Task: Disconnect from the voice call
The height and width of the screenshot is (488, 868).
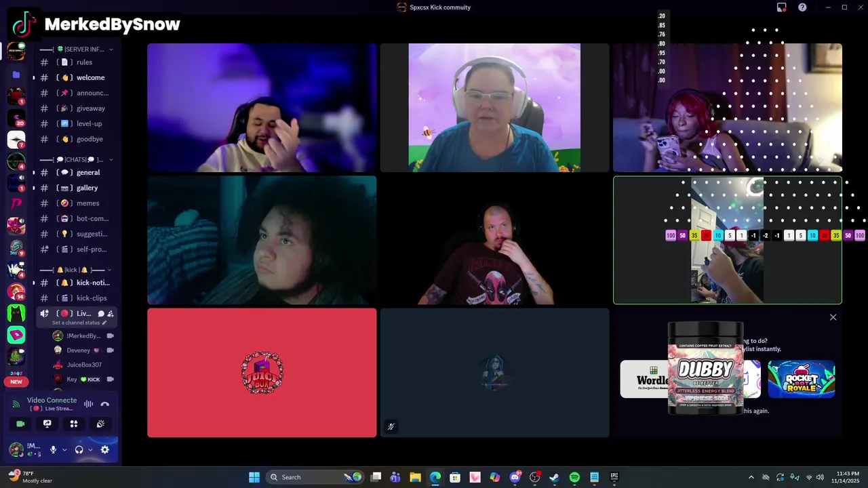Action: pyautogui.click(x=104, y=404)
